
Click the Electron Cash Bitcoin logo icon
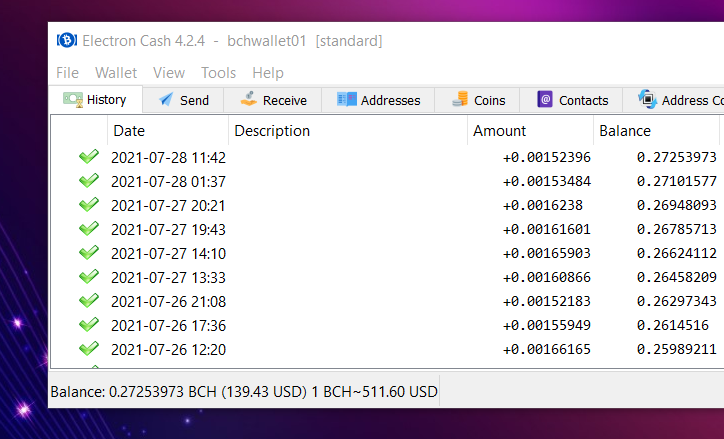pos(67,41)
